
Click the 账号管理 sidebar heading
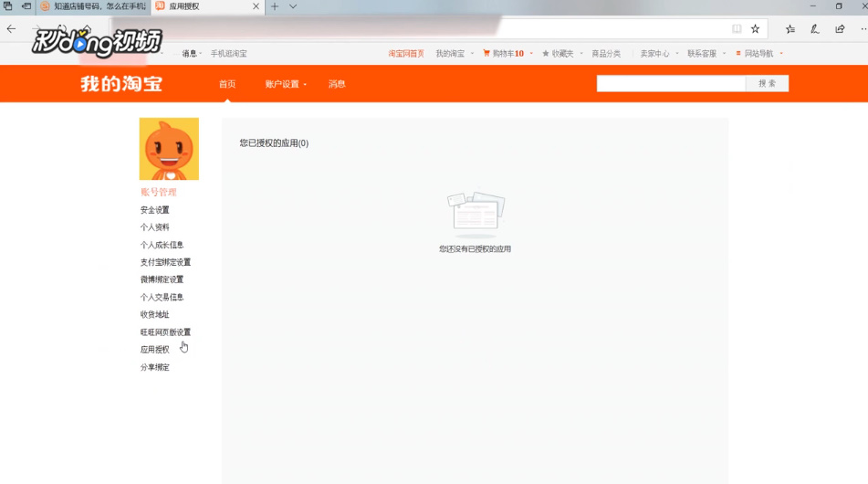(x=158, y=192)
